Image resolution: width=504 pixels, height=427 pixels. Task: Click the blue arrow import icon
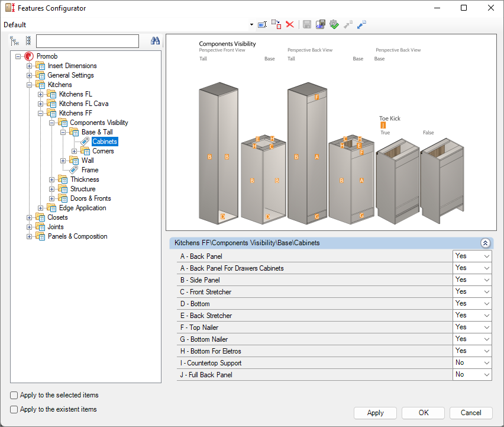point(361,24)
